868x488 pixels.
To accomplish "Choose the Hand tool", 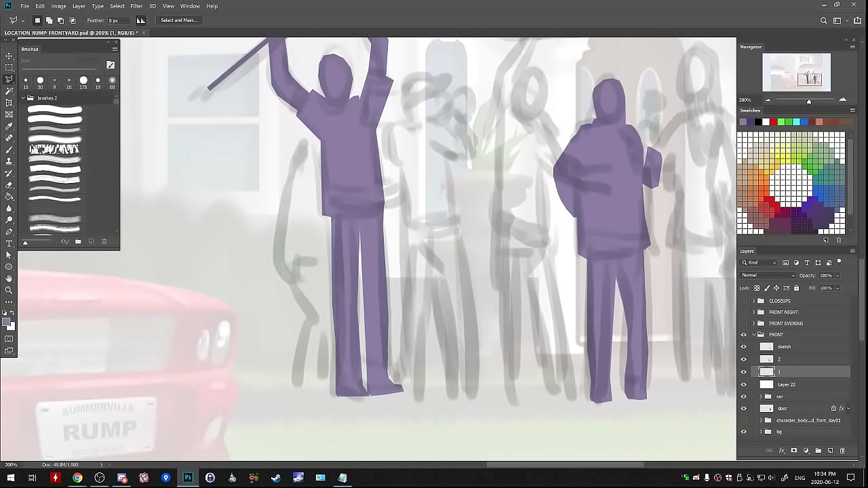I will [x=9, y=279].
